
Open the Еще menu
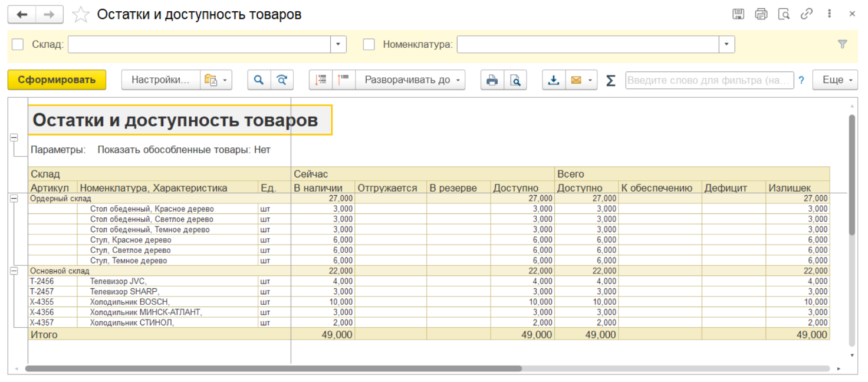click(x=835, y=80)
